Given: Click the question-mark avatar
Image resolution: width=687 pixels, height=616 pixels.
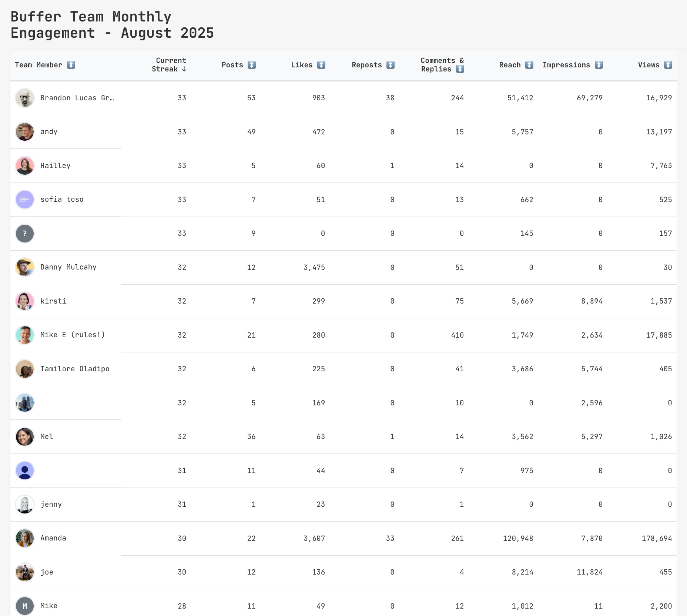Looking at the screenshot, I should 24,233.
